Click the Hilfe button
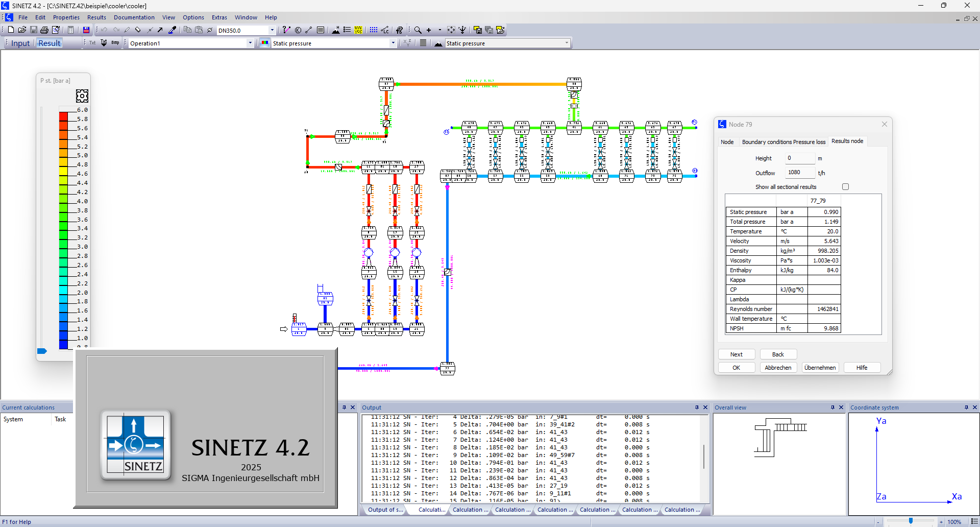 (x=862, y=368)
